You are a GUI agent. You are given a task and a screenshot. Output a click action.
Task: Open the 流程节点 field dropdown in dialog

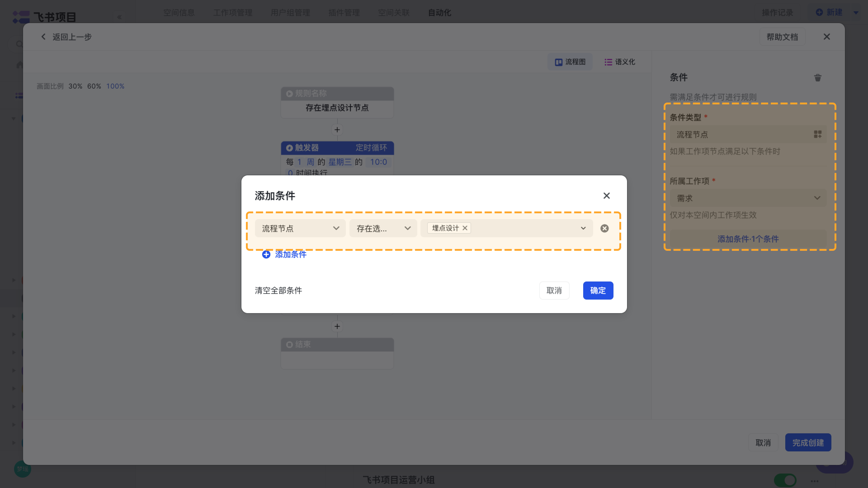(300, 228)
